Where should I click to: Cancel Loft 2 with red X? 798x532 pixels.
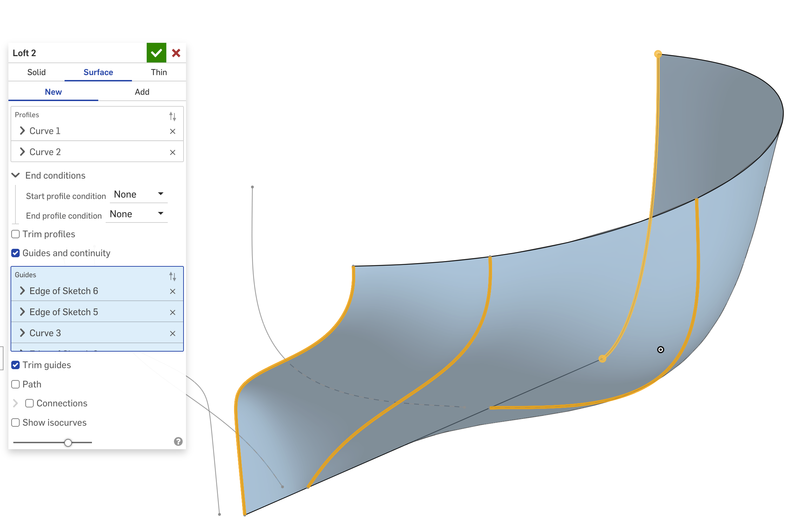[x=176, y=53]
